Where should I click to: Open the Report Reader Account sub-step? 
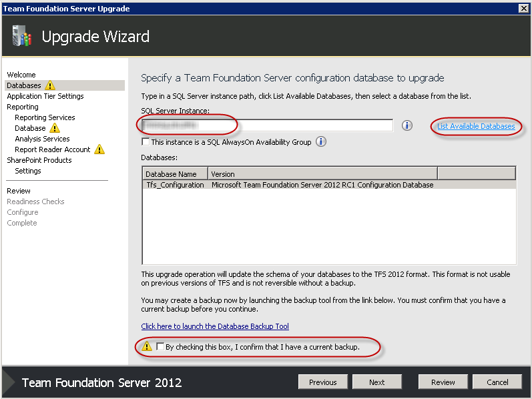point(53,149)
